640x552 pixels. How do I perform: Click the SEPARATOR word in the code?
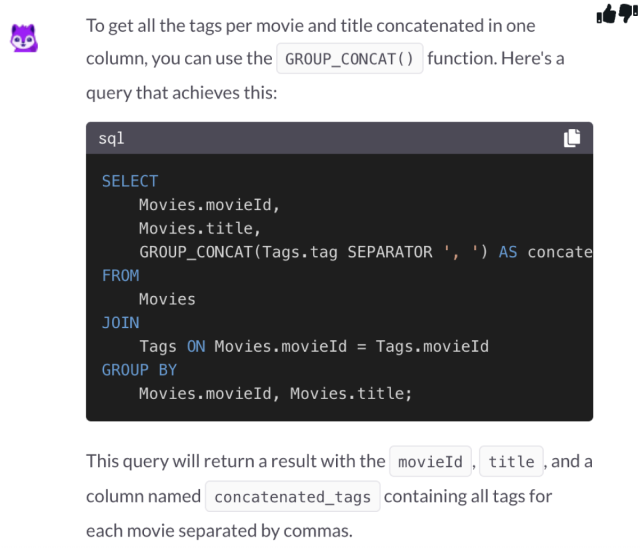click(x=390, y=252)
